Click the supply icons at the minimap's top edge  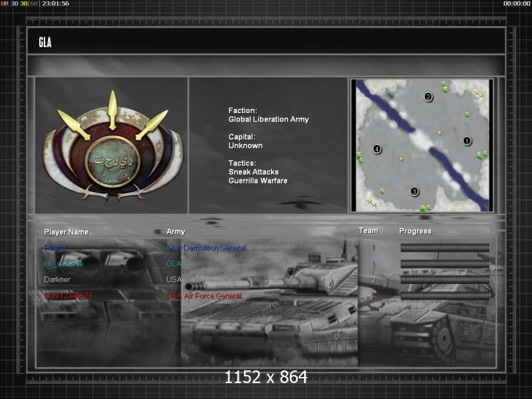pyautogui.click(x=444, y=87)
